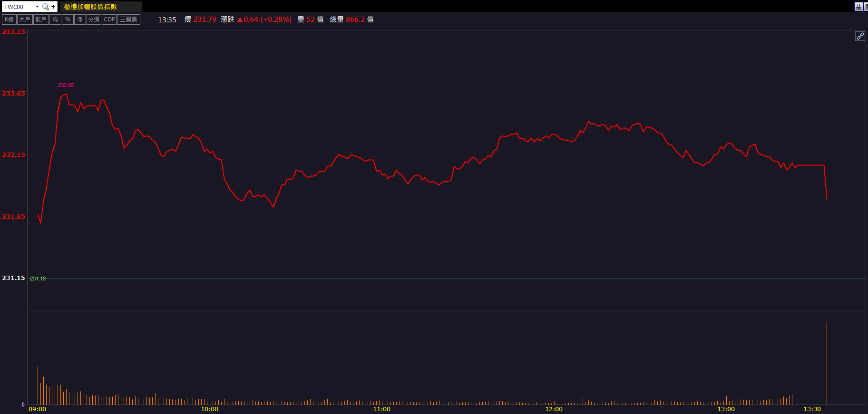The height and width of the screenshot is (414, 868).
Task: Click the total volume 866.2 value
Action: tap(355, 19)
